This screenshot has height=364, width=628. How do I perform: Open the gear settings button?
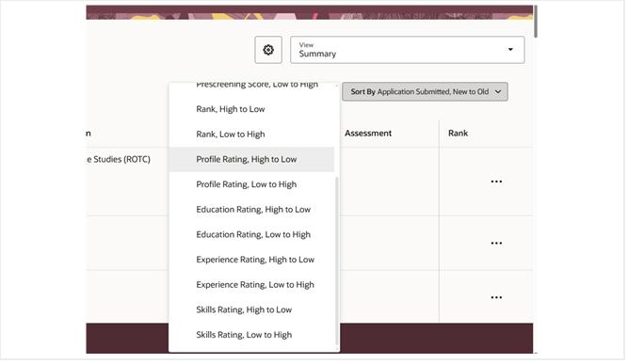(x=269, y=50)
